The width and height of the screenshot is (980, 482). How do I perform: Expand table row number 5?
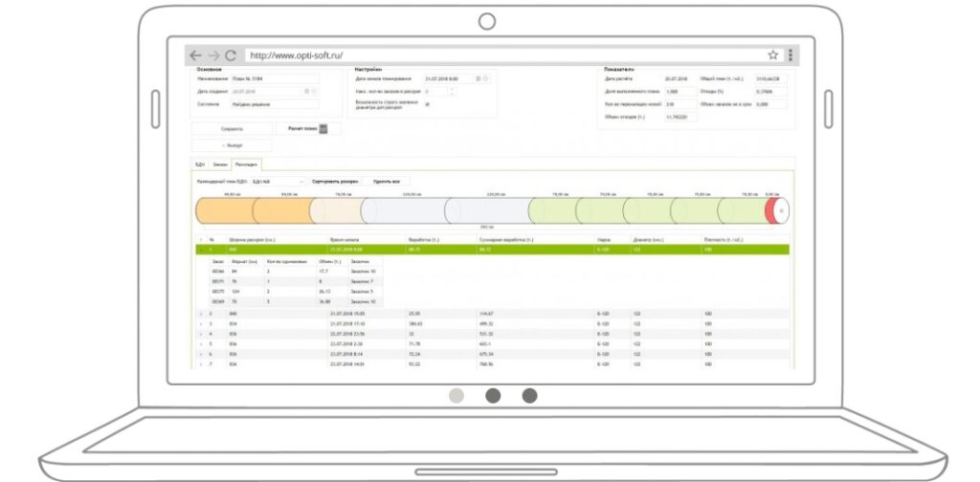coord(201,343)
